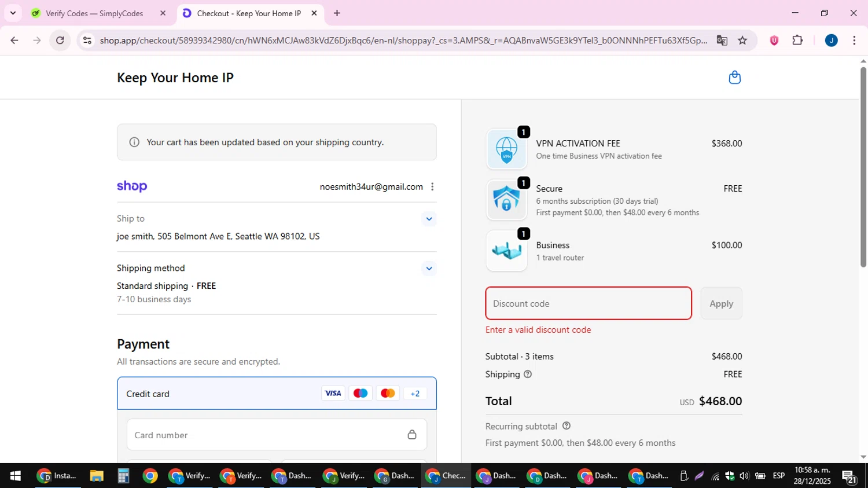
Task: Select the Credit card payment option
Action: coord(277,394)
